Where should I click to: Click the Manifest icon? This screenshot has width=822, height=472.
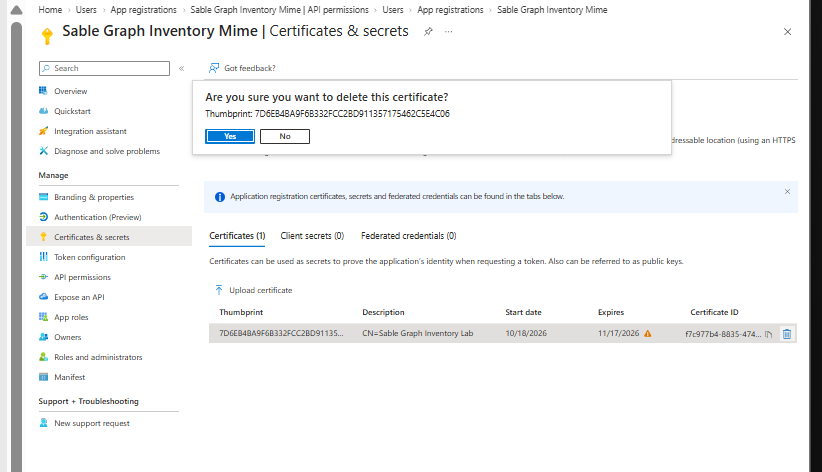coord(44,377)
